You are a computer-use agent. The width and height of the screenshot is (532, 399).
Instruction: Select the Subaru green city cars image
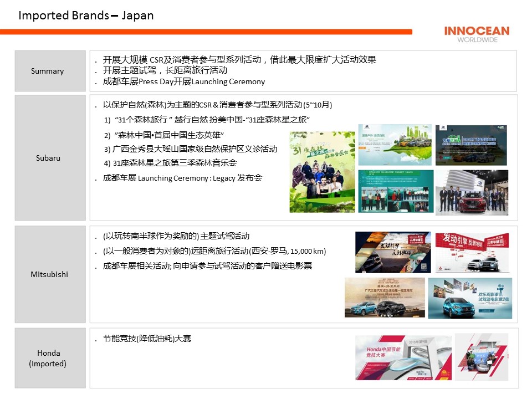pos(395,145)
